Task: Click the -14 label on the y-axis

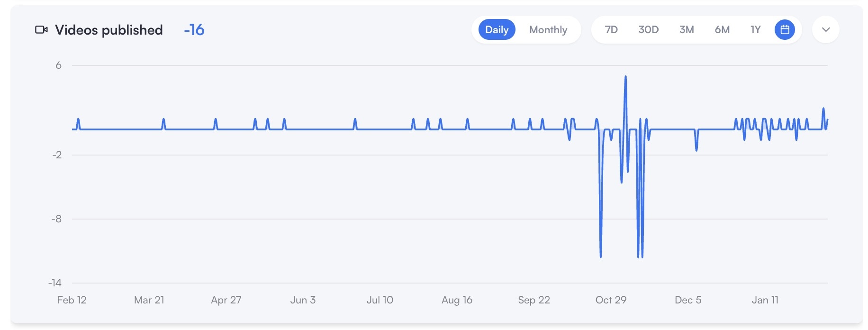Action: [55, 283]
